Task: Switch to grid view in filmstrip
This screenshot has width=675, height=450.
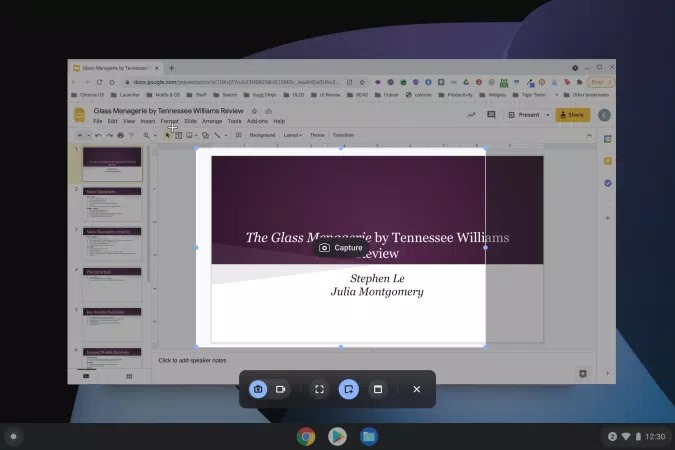Action: [x=129, y=376]
